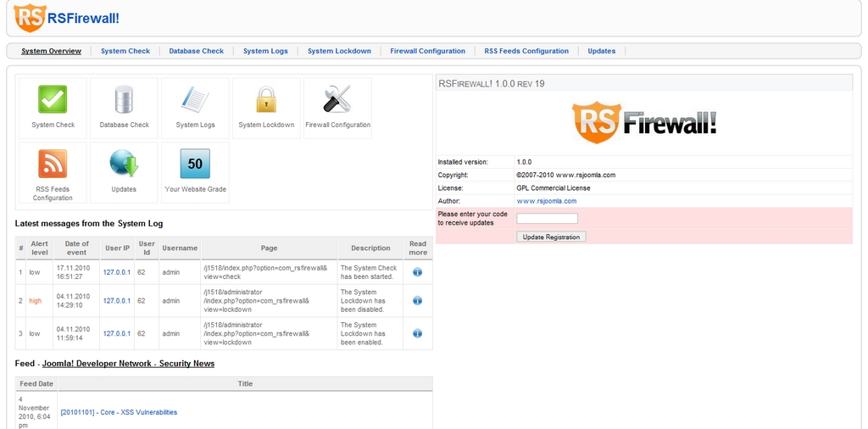The height and width of the screenshot is (429, 868).
Task: Open the Firewall Configuration tools icon
Action: pyautogui.click(x=337, y=100)
